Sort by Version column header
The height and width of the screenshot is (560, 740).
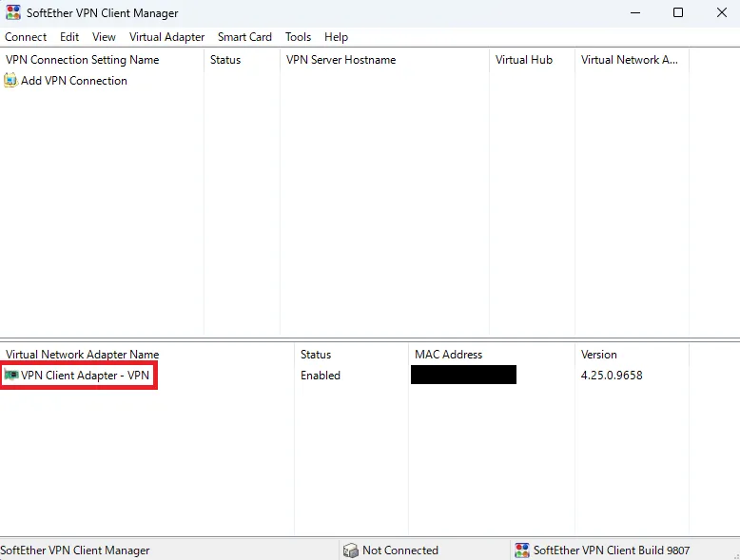coord(632,355)
